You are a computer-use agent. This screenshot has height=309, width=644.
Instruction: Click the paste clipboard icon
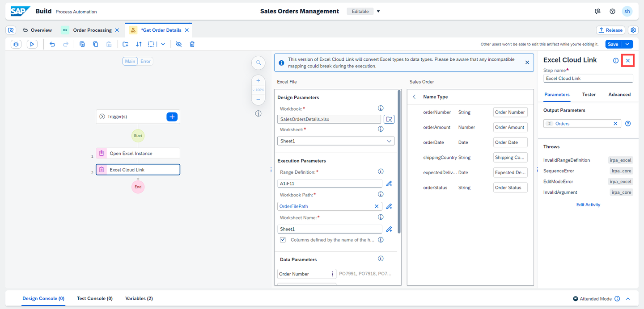tap(109, 44)
